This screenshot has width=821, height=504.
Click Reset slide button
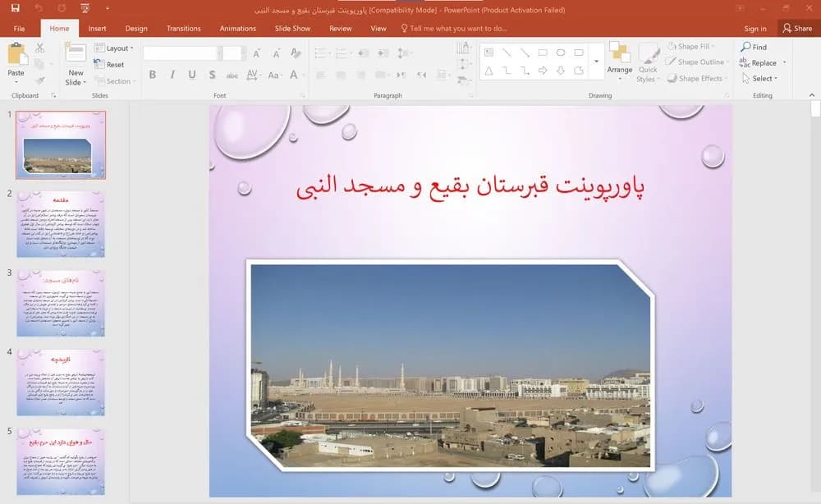pyautogui.click(x=109, y=64)
